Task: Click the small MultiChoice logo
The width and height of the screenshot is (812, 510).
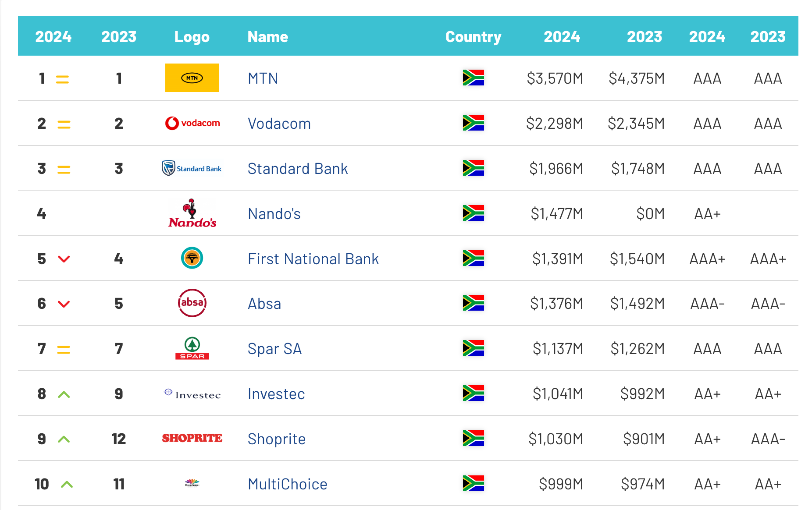Action: pyautogui.click(x=192, y=483)
